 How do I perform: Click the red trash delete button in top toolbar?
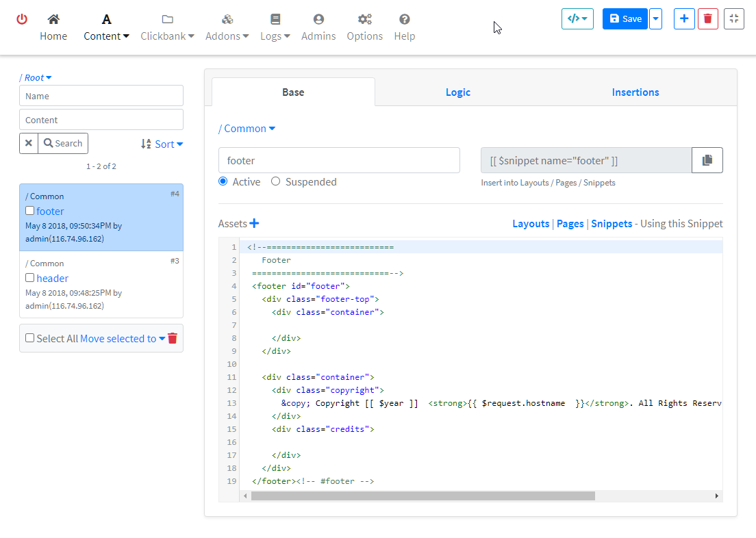point(707,19)
